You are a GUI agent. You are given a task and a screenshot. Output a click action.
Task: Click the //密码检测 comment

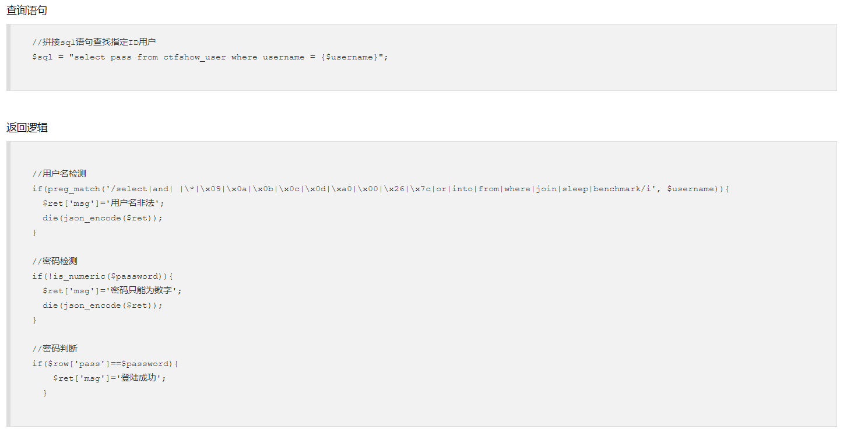(55, 261)
